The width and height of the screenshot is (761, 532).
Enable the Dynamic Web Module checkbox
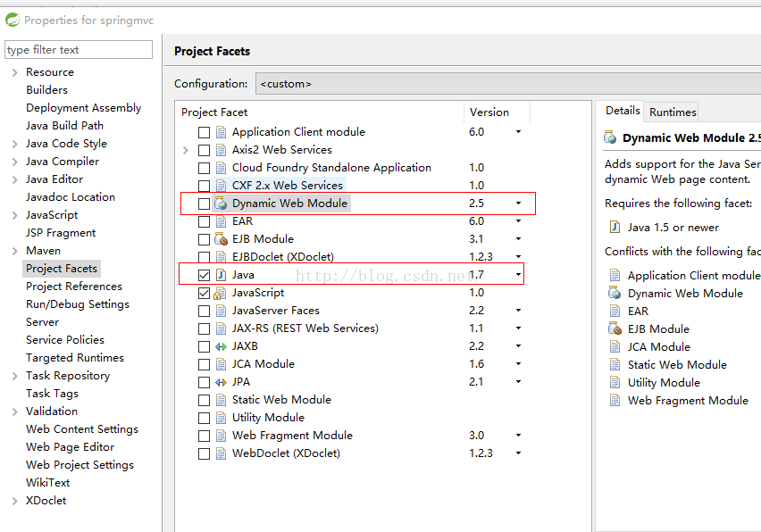pos(205,204)
